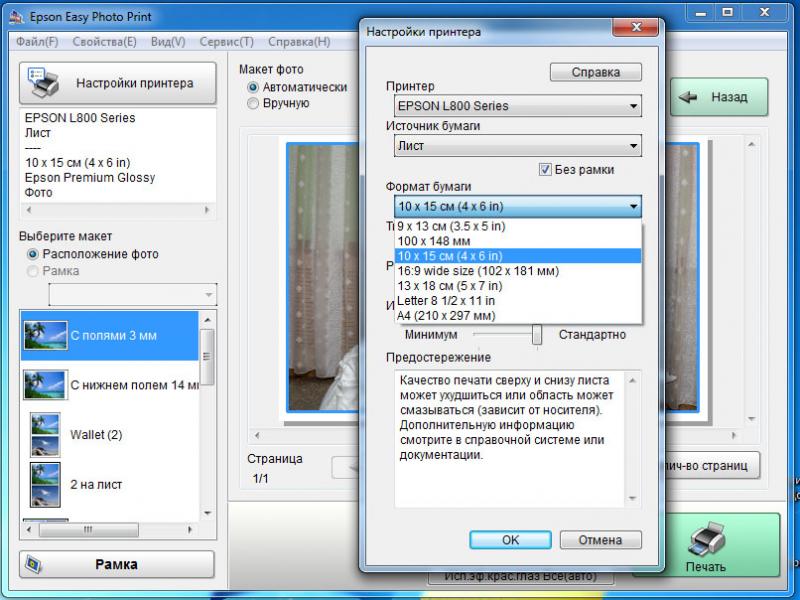This screenshot has height=600, width=800.
Task: Click the layout list vertical scrollbar thumb
Action: (207, 357)
